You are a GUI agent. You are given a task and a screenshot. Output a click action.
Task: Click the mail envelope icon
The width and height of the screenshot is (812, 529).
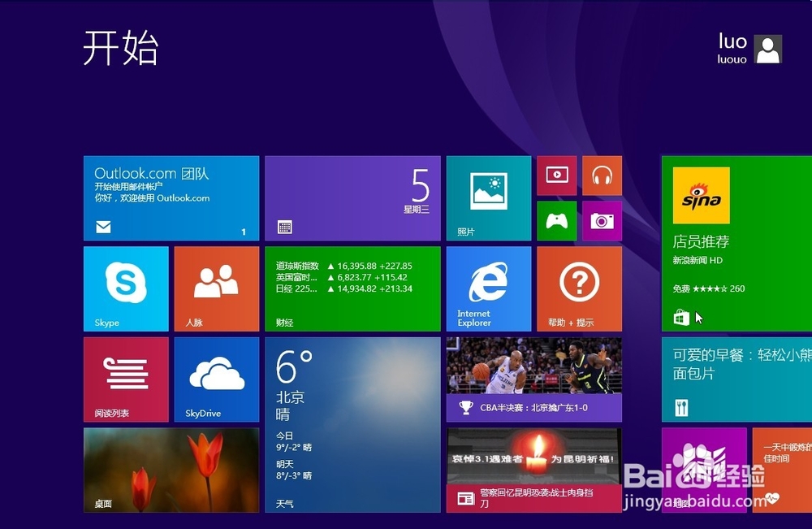coord(104,227)
